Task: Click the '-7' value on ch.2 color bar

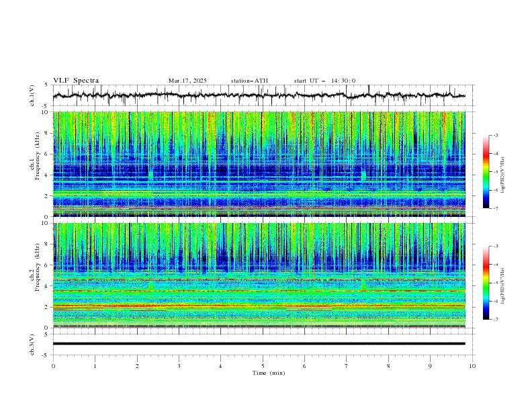Action: tap(495, 320)
